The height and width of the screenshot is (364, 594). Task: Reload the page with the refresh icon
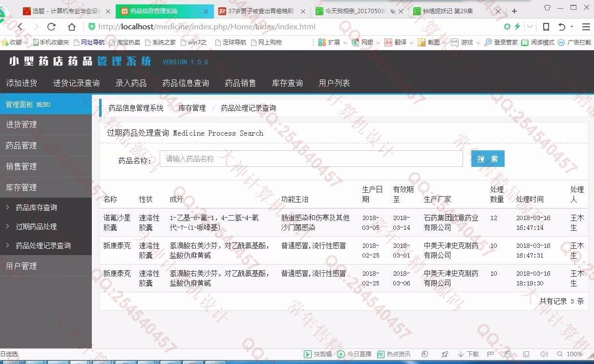(x=51, y=27)
